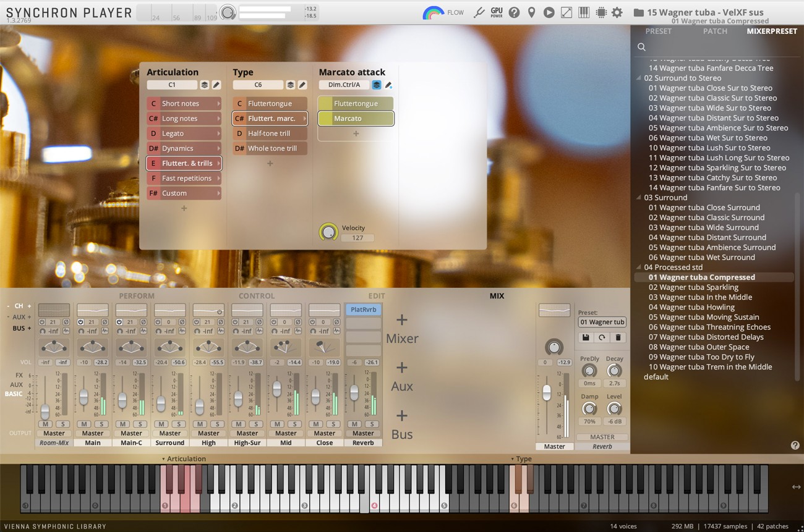This screenshot has height=532, width=804.
Task: Select the Legato articulation
Action: 184,133
